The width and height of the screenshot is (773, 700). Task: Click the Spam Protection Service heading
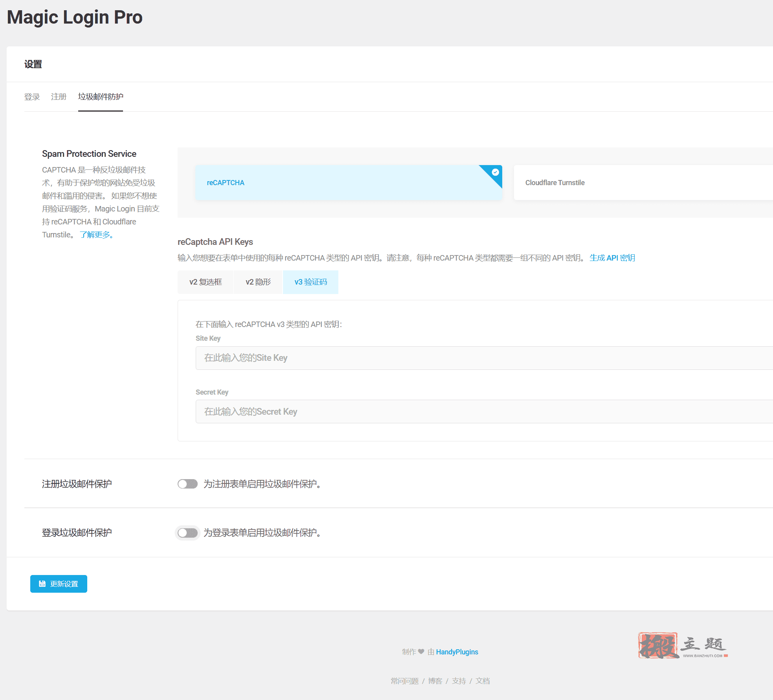coord(89,154)
